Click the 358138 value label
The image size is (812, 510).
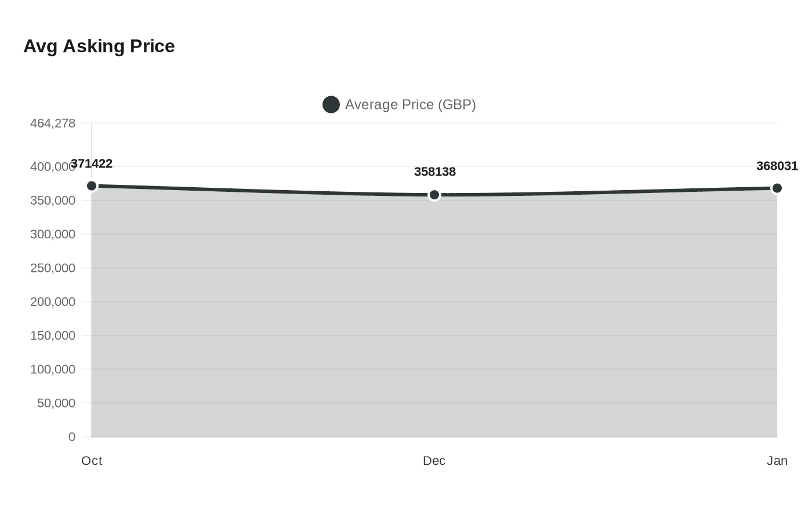[435, 172]
